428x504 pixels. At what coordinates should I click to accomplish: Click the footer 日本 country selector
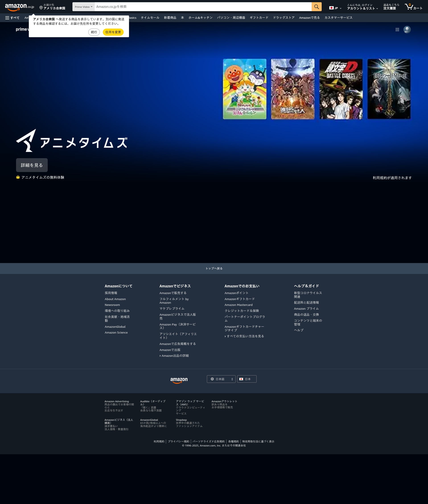click(x=247, y=379)
